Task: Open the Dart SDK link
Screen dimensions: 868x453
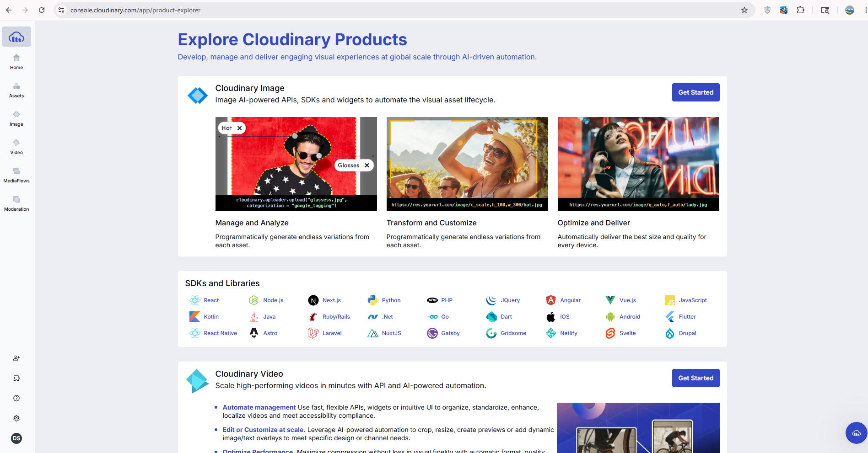Action: coord(507,317)
